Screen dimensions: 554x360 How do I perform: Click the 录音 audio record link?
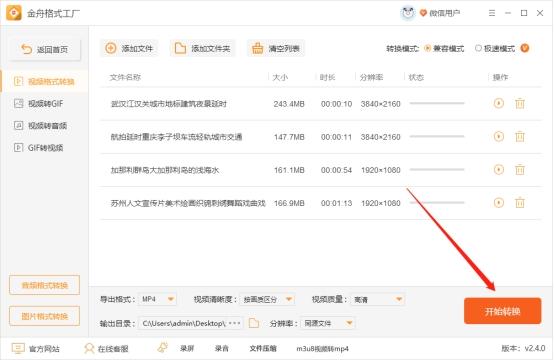tap(222, 349)
